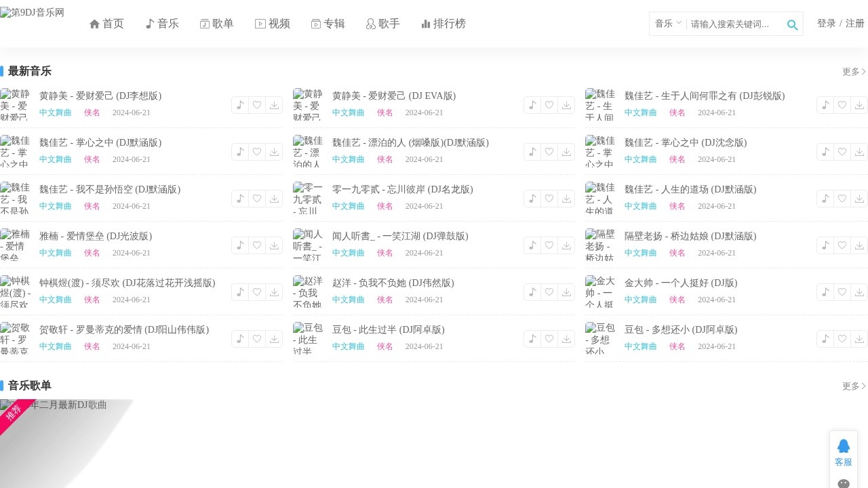
Task: Favorite 魏佳艺 - 生于人间何罪之有 with heart icon
Action: point(842,105)
